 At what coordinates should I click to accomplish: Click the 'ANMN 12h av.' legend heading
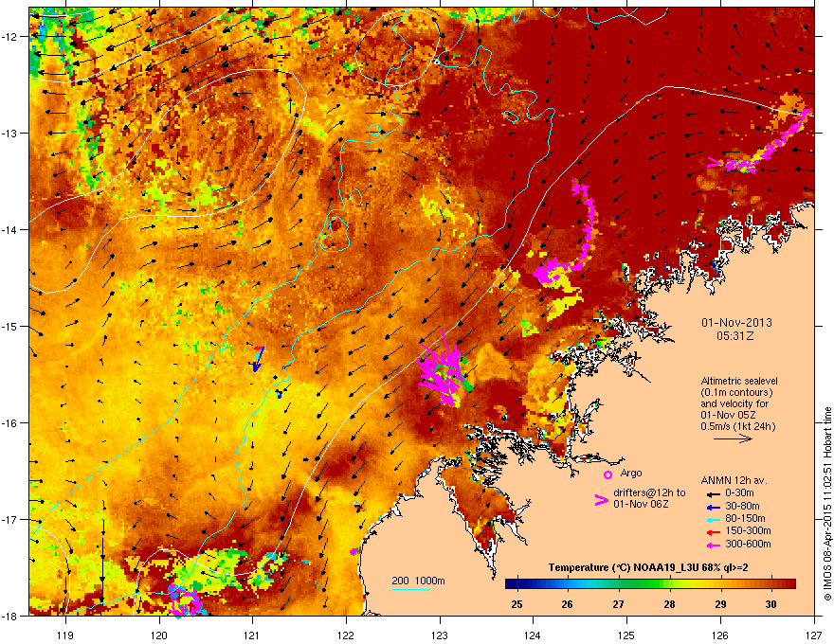point(734,480)
